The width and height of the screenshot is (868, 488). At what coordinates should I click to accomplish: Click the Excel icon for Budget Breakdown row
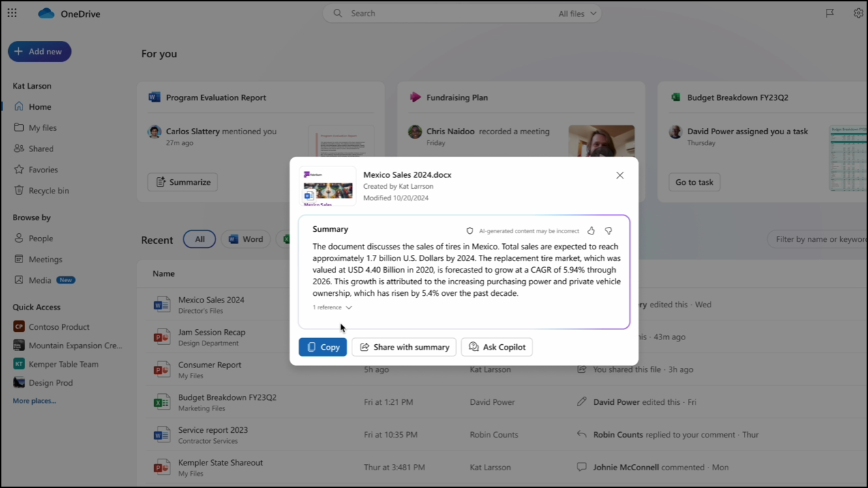pos(162,403)
